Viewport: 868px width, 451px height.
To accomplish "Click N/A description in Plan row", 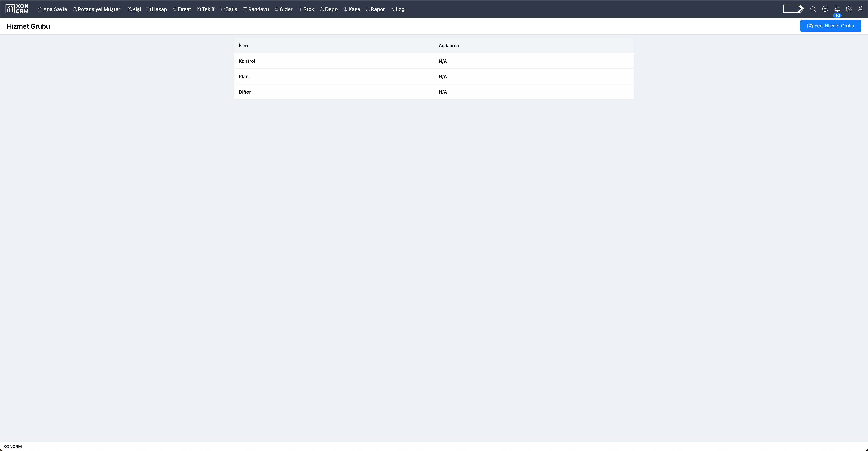I will [x=442, y=76].
